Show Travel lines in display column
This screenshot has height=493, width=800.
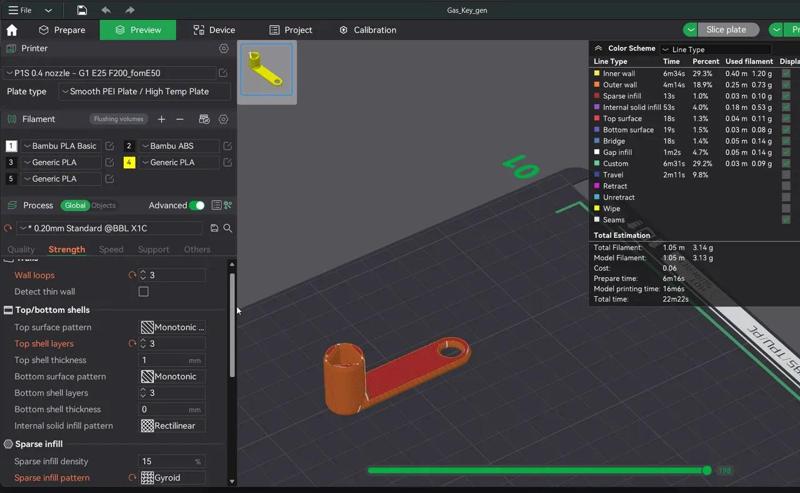(x=786, y=174)
